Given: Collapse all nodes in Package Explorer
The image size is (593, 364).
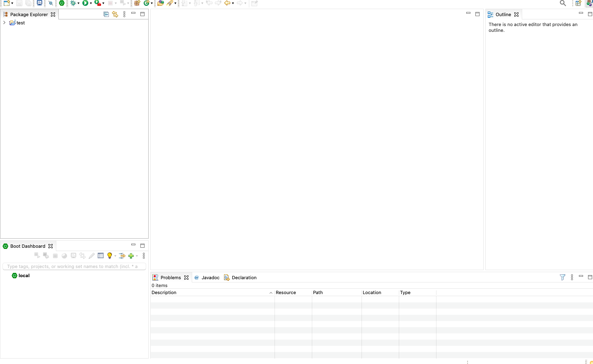Looking at the screenshot, I should pos(106,14).
